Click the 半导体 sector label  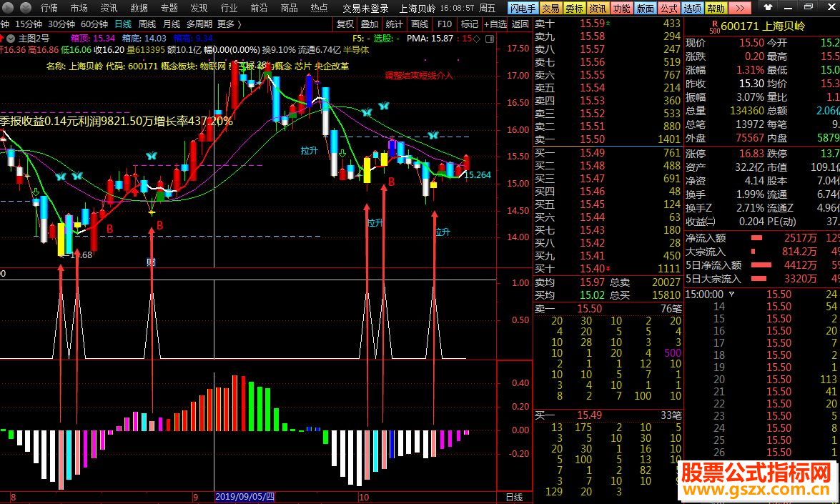(356, 50)
